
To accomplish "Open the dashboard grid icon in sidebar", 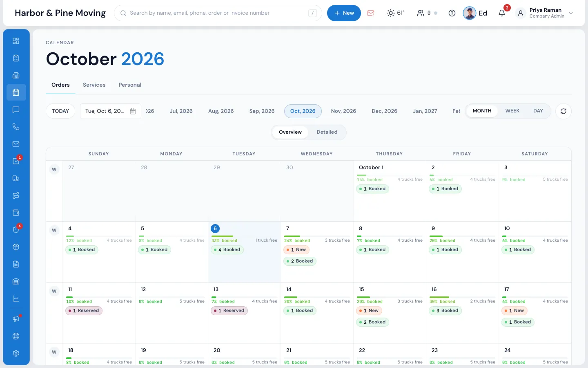I will (16, 41).
